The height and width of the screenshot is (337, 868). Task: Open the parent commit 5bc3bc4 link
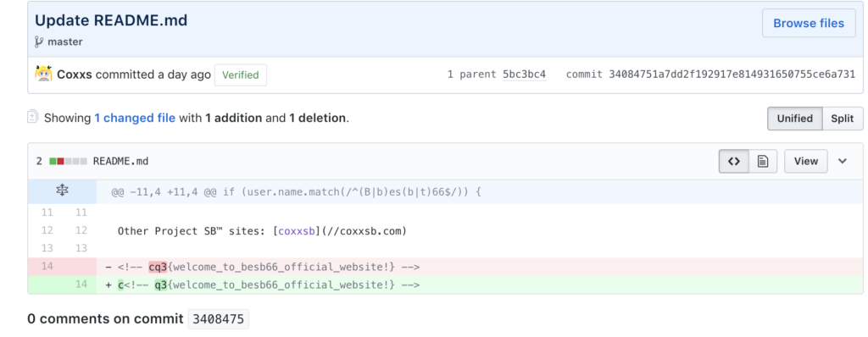click(524, 75)
